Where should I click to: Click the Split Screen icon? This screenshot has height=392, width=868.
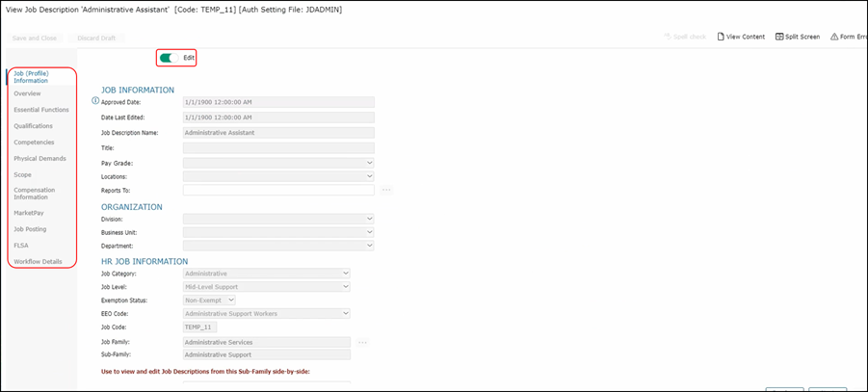point(778,37)
